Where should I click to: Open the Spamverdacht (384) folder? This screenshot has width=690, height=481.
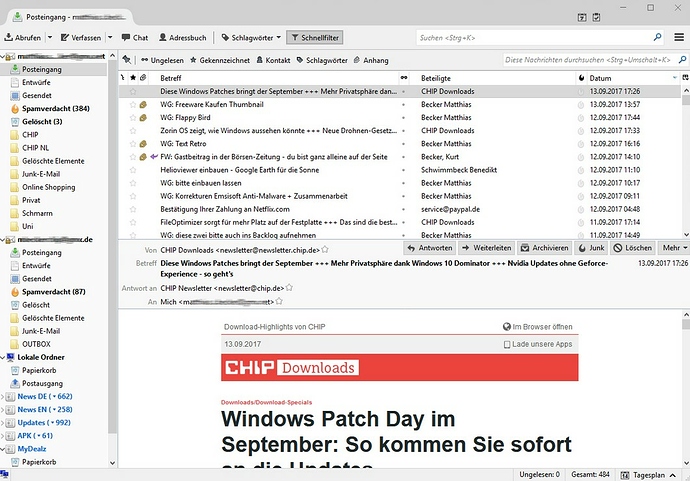(55, 108)
